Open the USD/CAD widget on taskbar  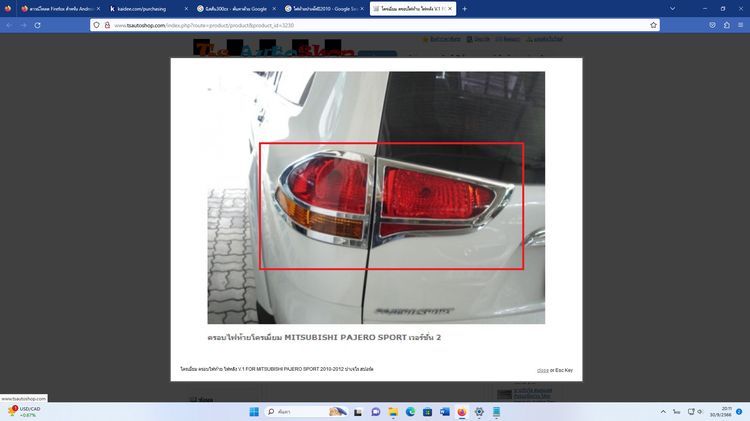(x=24, y=412)
